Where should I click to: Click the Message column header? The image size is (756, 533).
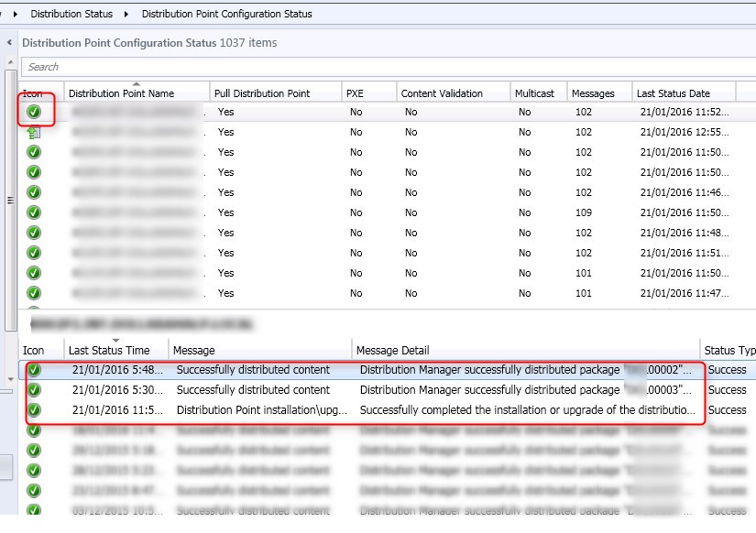click(260, 351)
